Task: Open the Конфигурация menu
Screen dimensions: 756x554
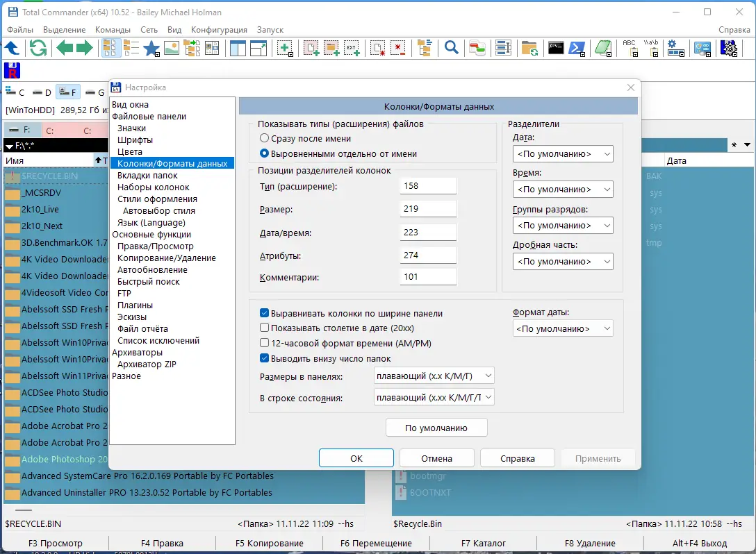Action: (219, 29)
